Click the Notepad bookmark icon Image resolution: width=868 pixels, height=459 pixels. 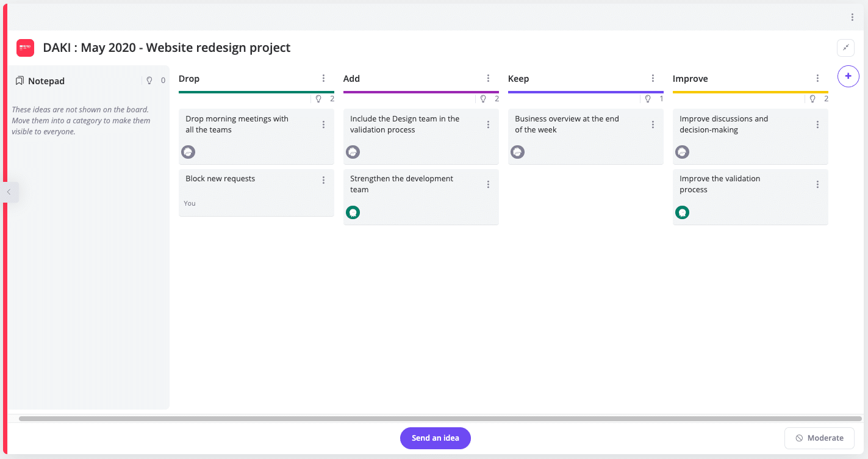pos(20,81)
